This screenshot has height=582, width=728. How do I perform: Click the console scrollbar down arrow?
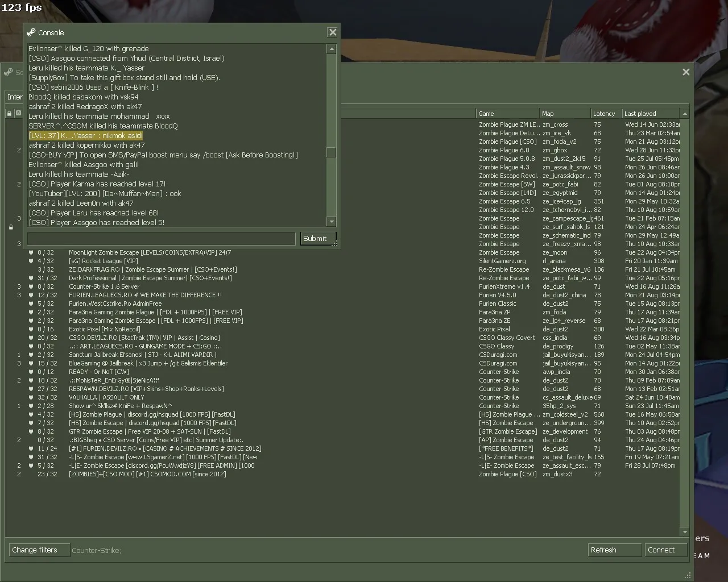(332, 222)
